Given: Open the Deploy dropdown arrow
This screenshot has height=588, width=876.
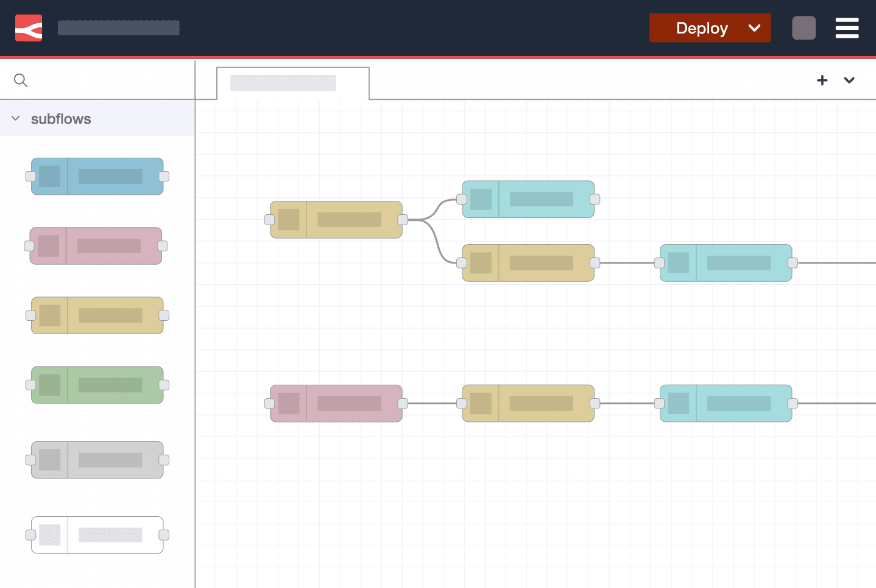Looking at the screenshot, I should click(755, 27).
